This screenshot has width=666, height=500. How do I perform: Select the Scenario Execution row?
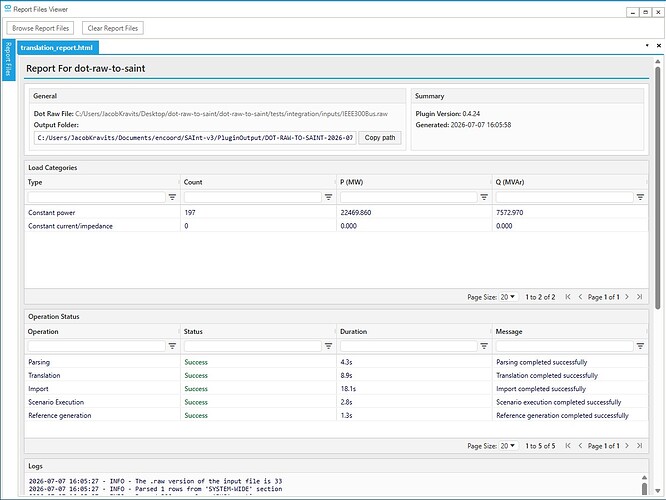[336, 402]
